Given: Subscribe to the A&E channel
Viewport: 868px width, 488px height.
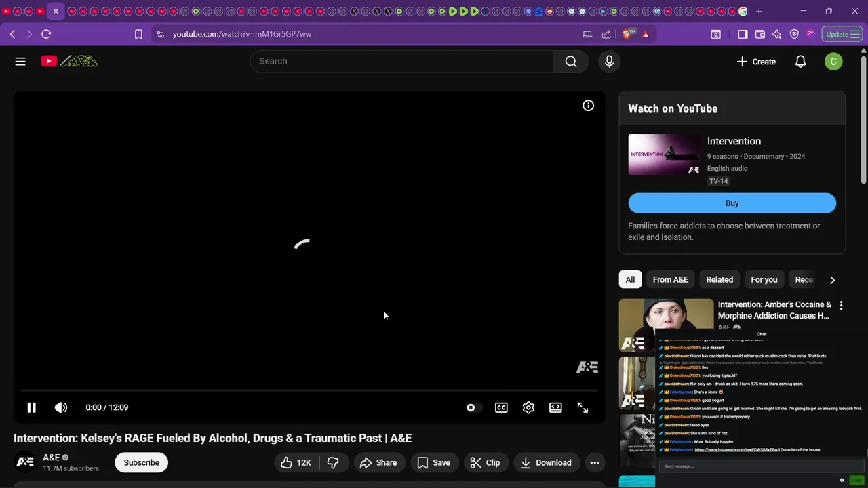Looking at the screenshot, I should pos(142,462).
